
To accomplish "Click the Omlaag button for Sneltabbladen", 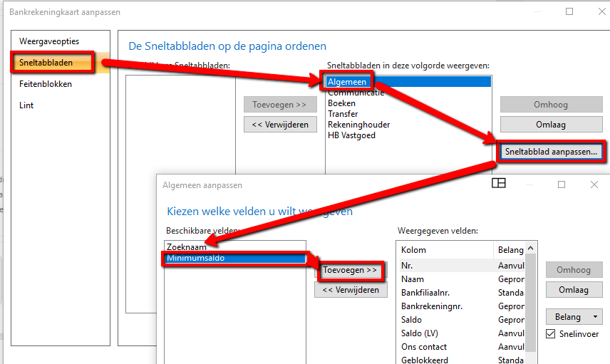I will click(550, 125).
